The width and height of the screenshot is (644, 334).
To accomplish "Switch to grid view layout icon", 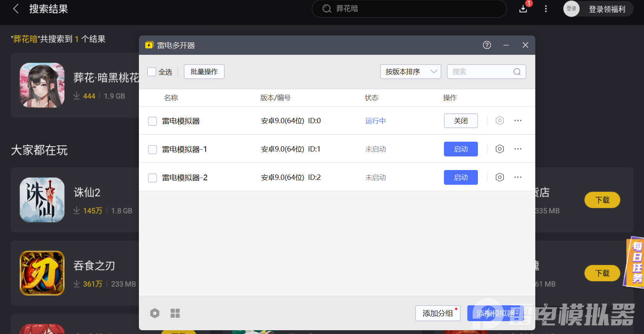I will [x=175, y=313].
